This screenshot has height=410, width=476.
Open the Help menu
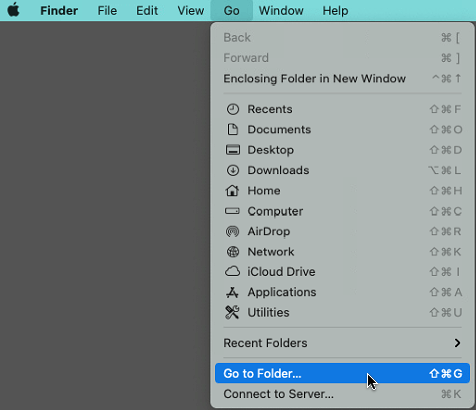click(335, 11)
